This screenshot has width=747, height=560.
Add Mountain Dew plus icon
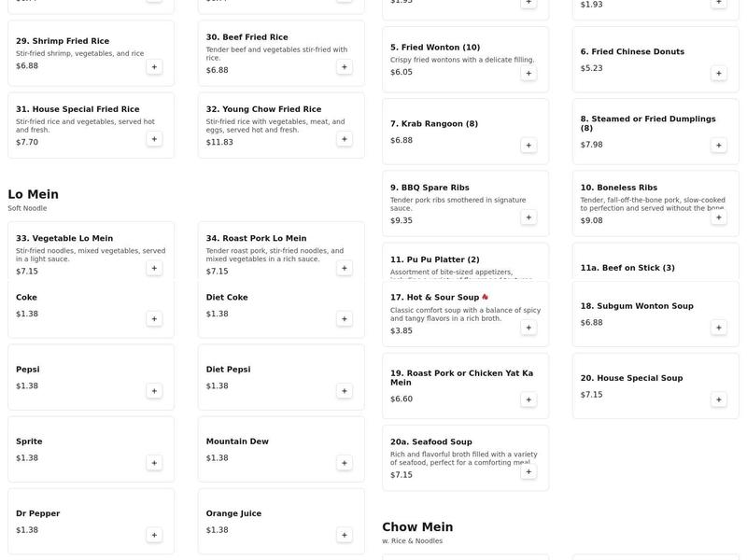(x=344, y=463)
